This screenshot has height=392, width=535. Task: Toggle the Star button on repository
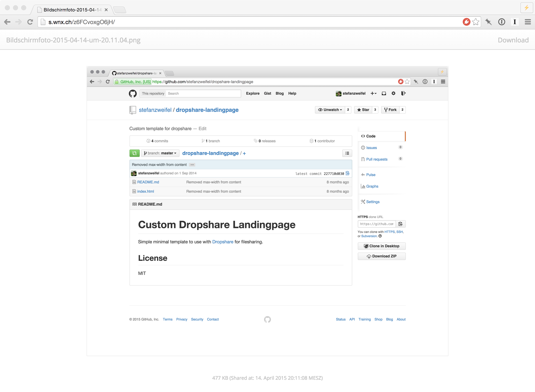click(363, 110)
